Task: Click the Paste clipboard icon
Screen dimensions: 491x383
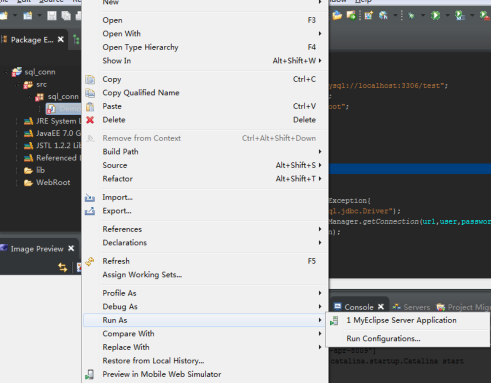Action: [90, 107]
